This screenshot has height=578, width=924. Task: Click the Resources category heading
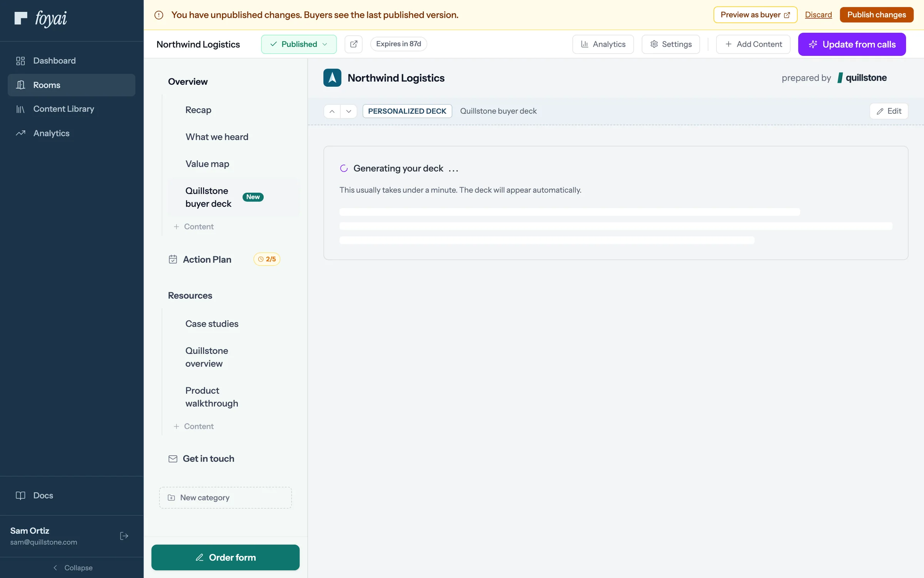pos(190,296)
